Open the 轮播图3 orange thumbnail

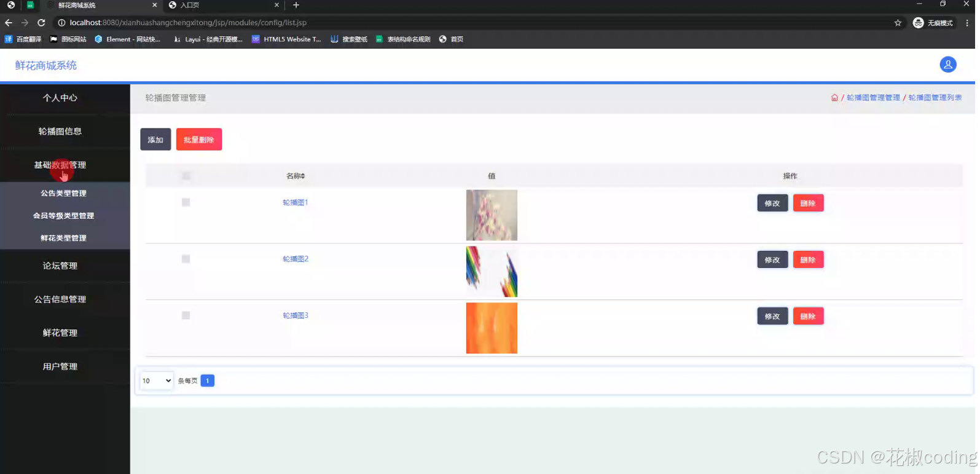[492, 328]
